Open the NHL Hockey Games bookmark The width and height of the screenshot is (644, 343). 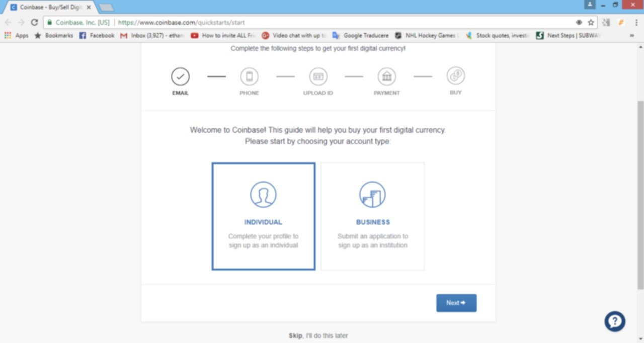click(x=426, y=36)
